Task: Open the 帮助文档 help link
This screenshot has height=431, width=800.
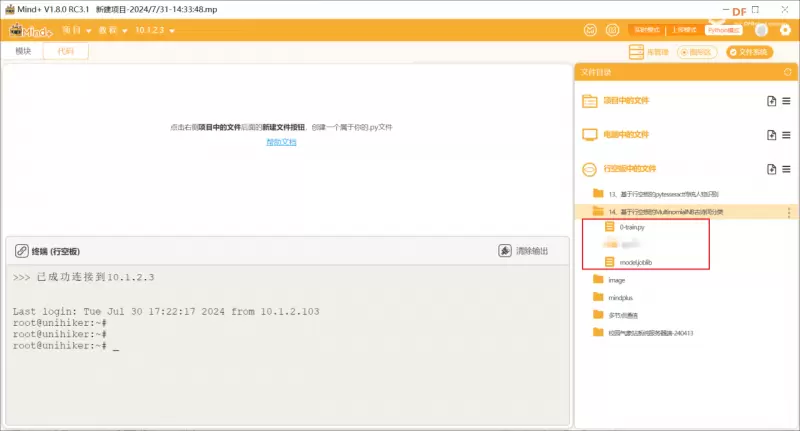Action: click(x=281, y=142)
